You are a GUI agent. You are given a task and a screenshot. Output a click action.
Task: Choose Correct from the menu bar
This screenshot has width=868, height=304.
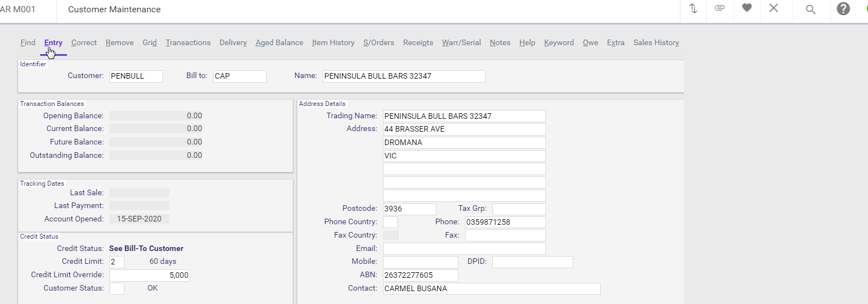click(x=84, y=42)
